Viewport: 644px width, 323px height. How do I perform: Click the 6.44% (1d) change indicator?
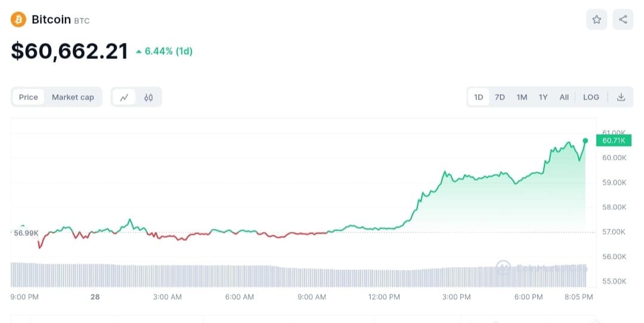click(x=165, y=51)
